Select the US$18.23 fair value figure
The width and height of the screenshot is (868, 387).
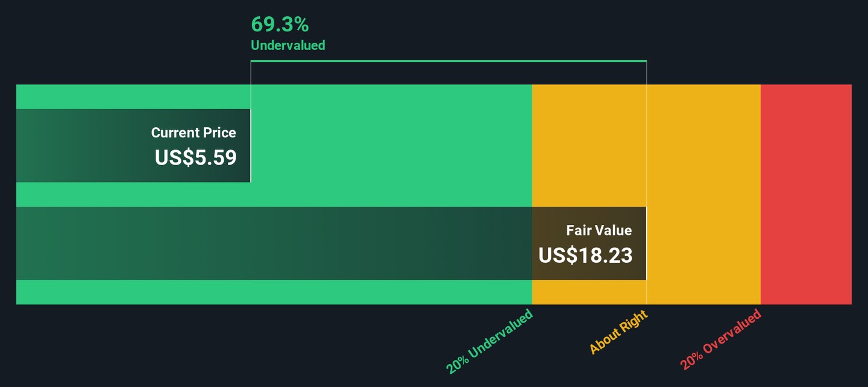(585, 256)
